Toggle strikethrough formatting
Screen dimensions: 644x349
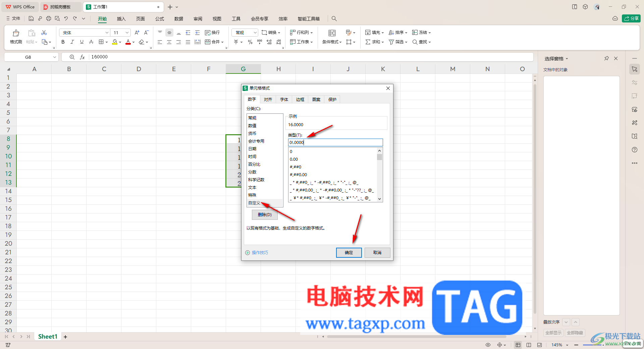point(91,42)
